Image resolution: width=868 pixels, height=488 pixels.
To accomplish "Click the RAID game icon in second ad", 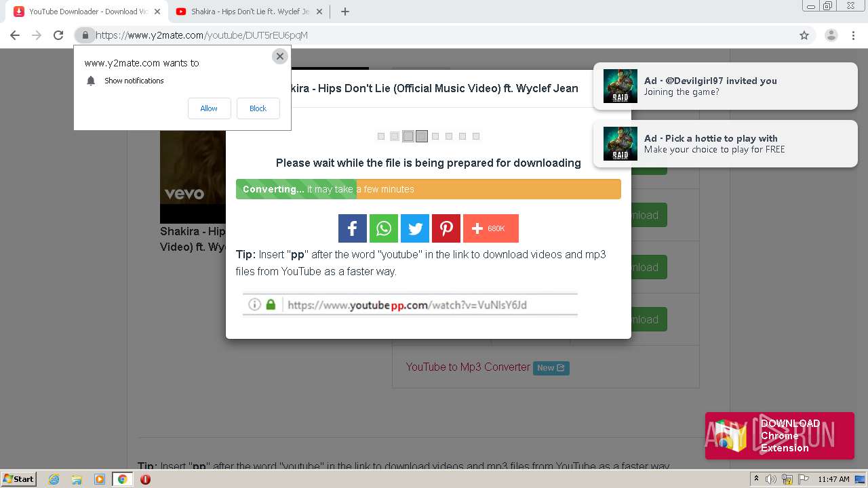I will [x=620, y=144].
